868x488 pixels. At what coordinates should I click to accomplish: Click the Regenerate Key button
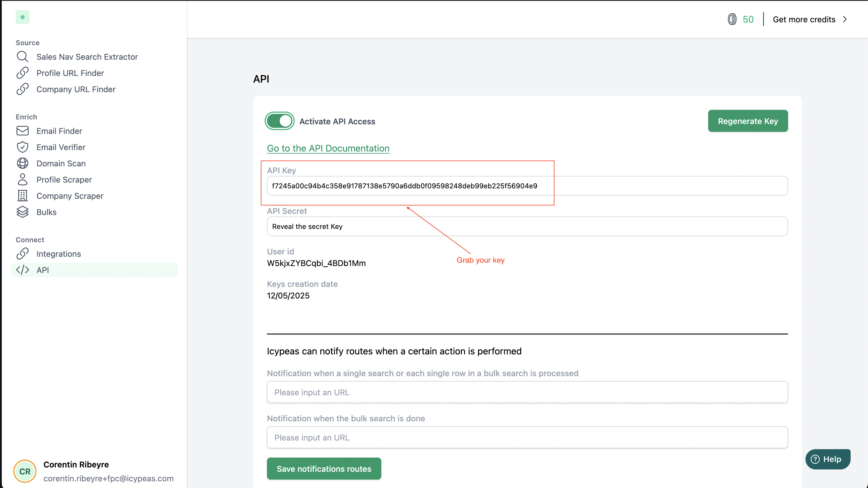[748, 121]
